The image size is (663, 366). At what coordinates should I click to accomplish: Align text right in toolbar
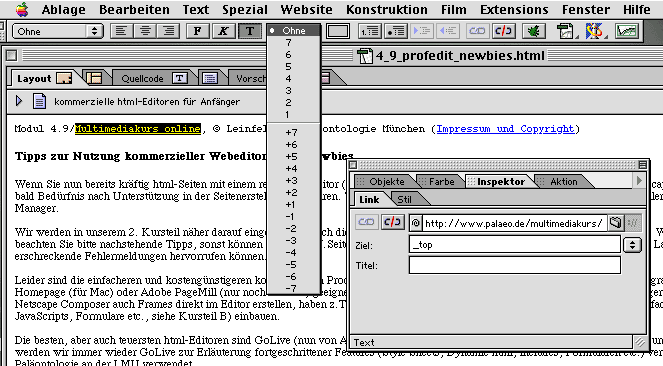pyautogui.click(x=169, y=31)
